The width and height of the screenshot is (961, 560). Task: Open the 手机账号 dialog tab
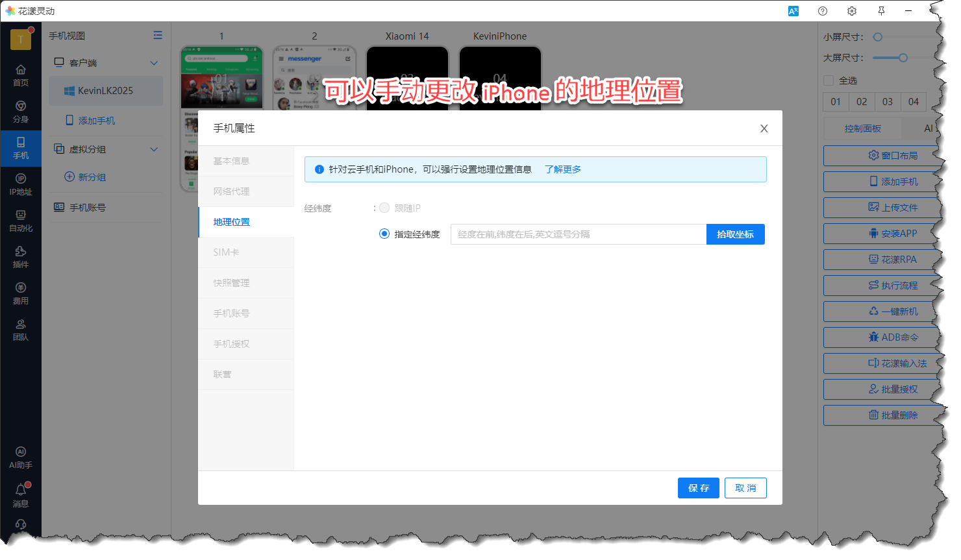[246, 313]
